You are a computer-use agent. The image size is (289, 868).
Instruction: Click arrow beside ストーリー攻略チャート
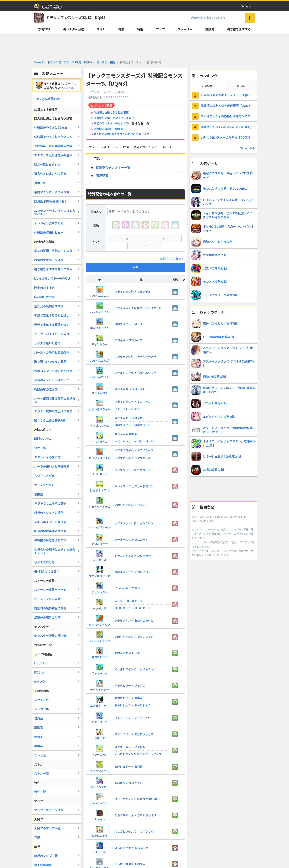[x=78, y=589]
